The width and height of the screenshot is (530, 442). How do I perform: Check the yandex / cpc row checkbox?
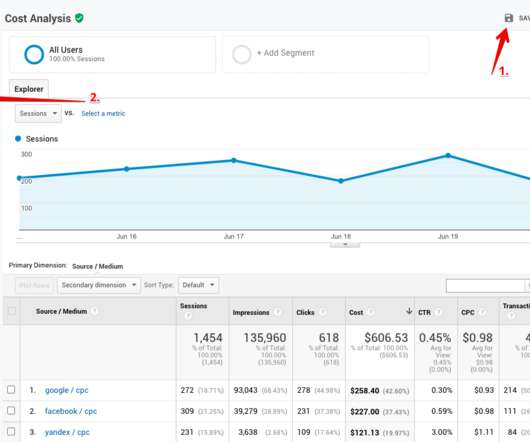[x=11, y=432]
